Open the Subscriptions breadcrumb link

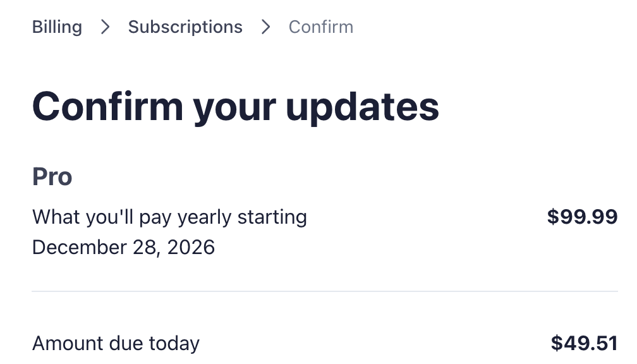pos(185,27)
